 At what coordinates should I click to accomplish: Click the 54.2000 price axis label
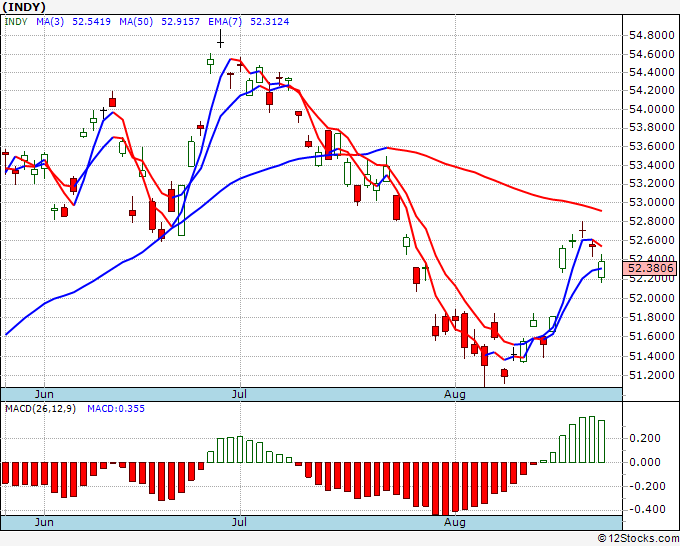652,90
